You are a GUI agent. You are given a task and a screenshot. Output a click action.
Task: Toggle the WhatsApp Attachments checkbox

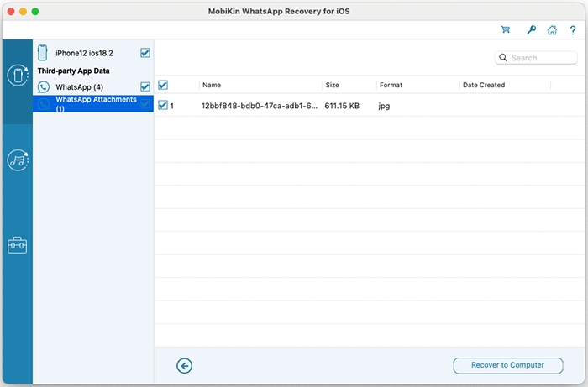coord(145,104)
